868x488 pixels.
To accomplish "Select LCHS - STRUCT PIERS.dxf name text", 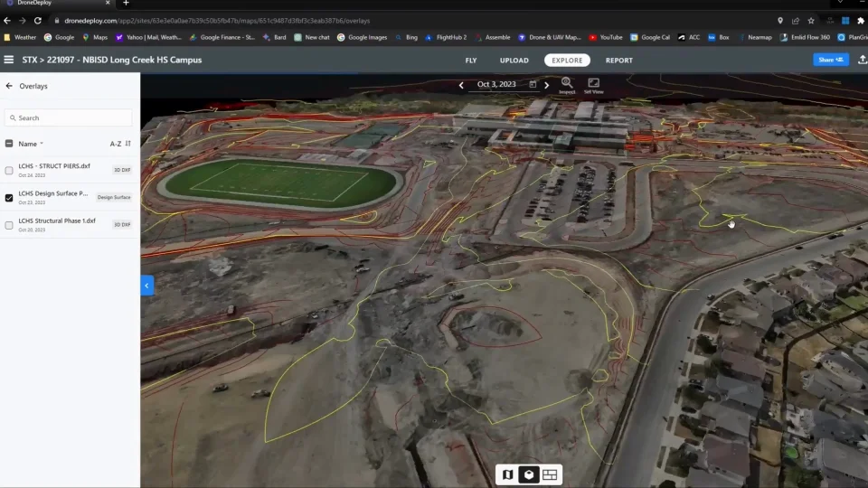I will (x=54, y=166).
